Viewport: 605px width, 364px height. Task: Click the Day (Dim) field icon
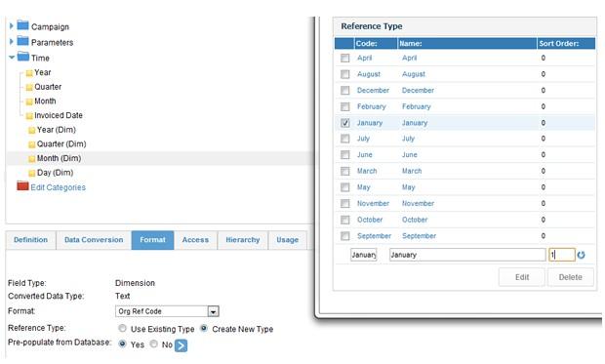[31, 173]
